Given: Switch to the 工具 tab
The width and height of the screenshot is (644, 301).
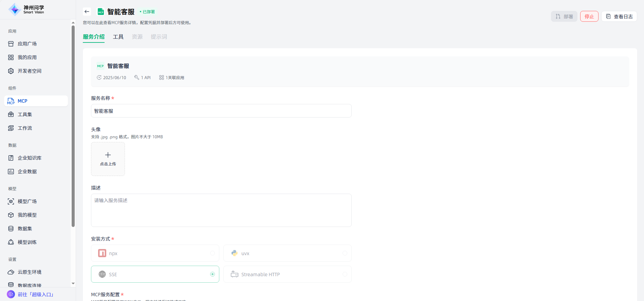Looking at the screenshot, I should click(118, 37).
